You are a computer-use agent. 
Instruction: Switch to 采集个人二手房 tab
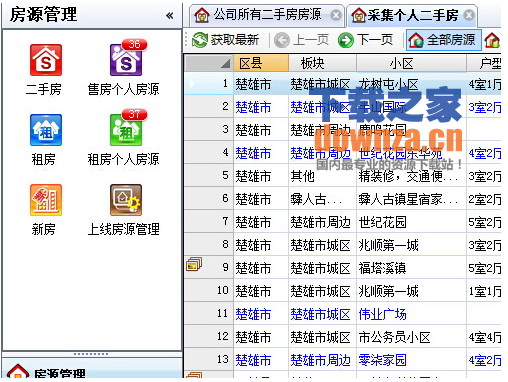pyautogui.click(x=413, y=15)
